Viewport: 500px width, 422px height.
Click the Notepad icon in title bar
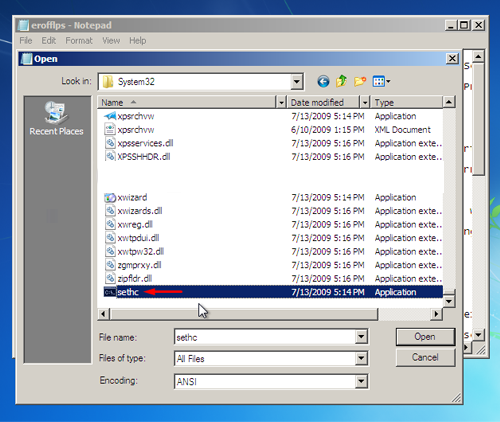click(23, 25)
